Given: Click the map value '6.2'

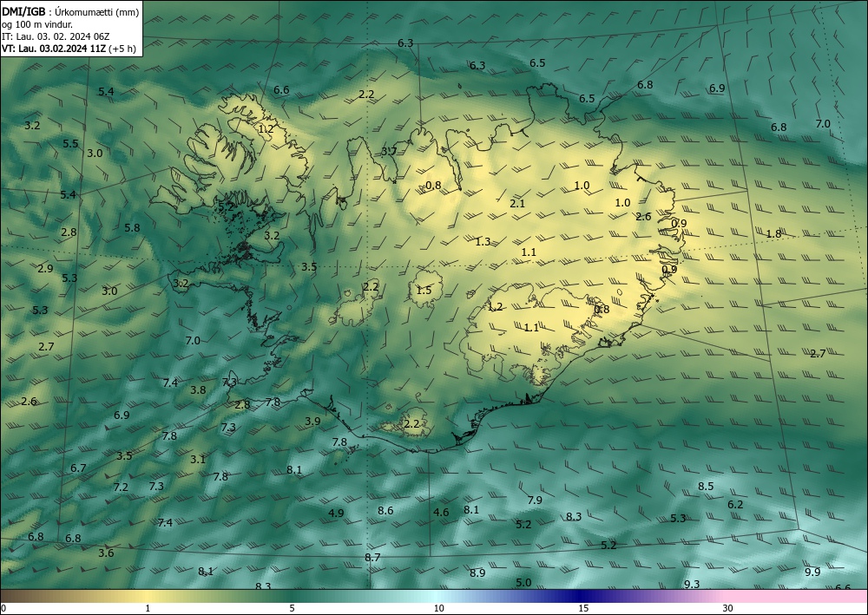Looking at the screenshot, I should [735, 504].
